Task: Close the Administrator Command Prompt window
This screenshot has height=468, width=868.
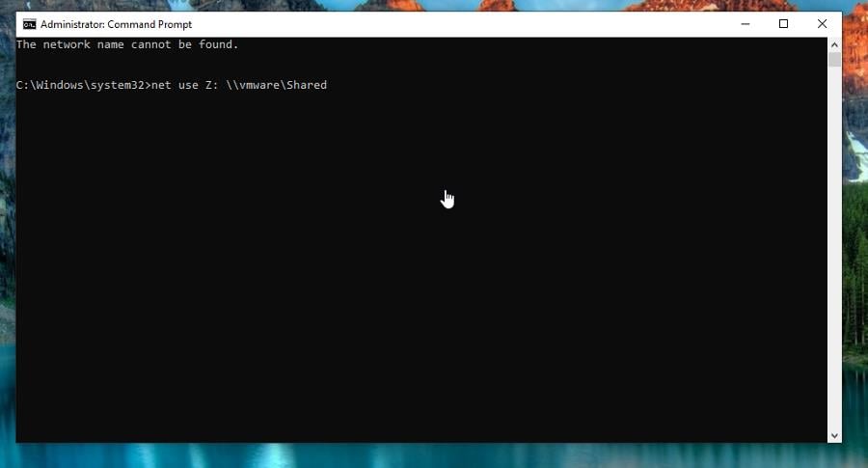Action: click(x=822, y=24)
